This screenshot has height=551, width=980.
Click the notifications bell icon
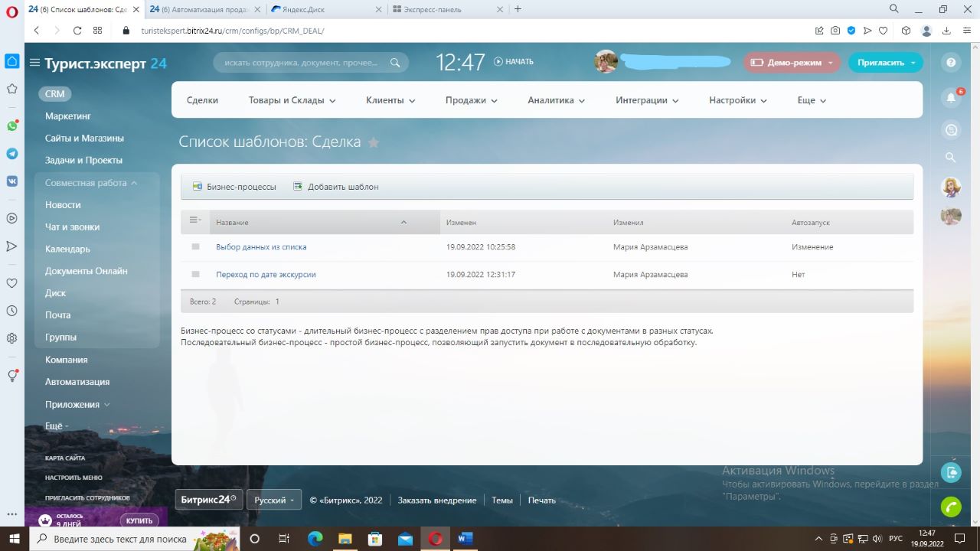[951, 98]
